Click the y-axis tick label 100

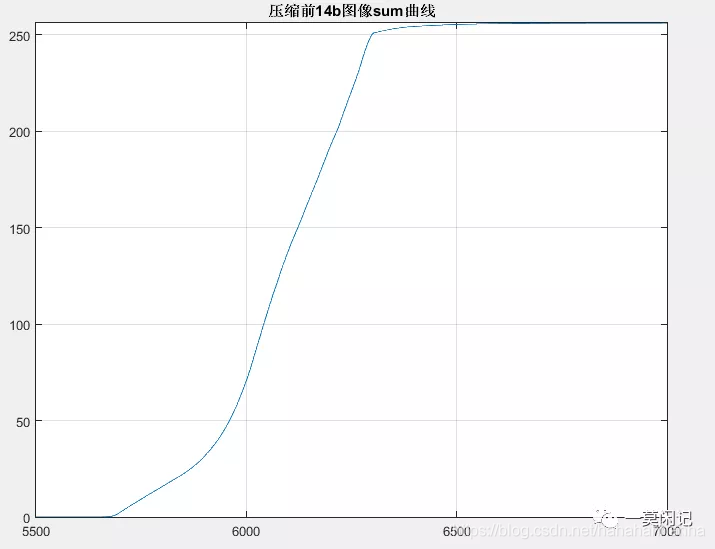[x=20, y=326]
